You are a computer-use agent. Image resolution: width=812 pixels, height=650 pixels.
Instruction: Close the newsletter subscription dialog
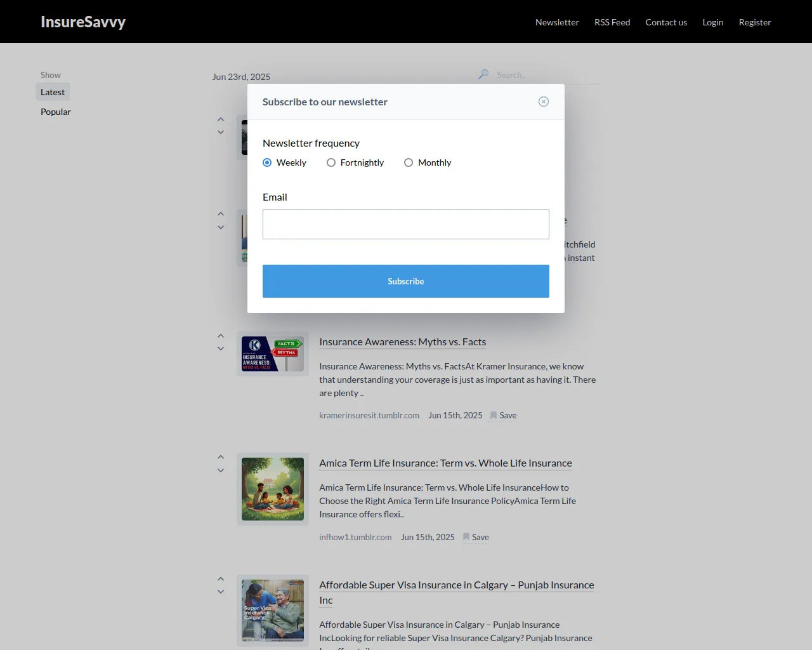(x=544, y=102)
